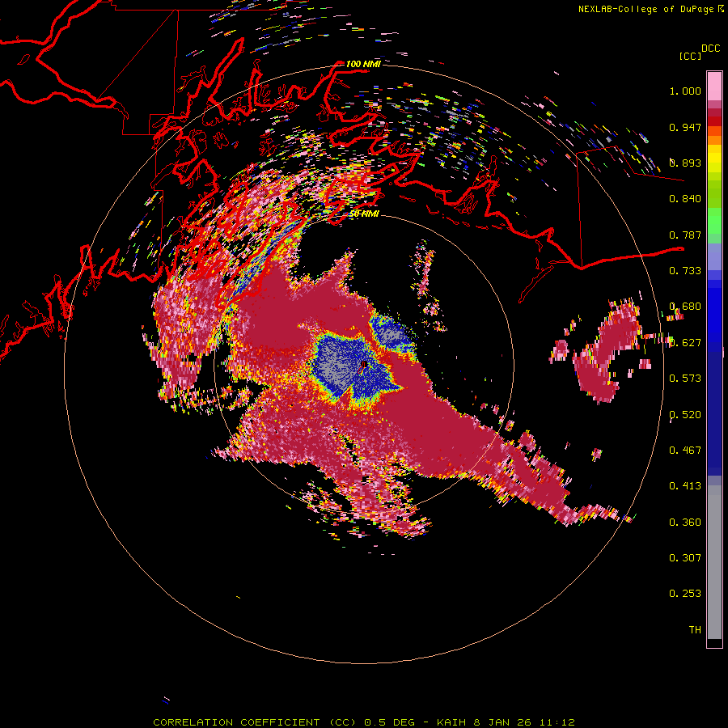The height and width of the screenshot is (728, 728).
Task: Click the 50 NMI range ring label
Action: click(364, 214)
